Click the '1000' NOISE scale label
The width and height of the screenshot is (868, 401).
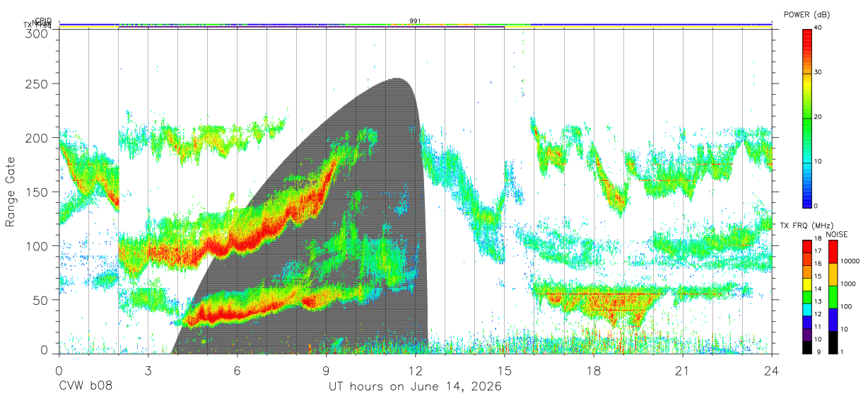point(847,284)
